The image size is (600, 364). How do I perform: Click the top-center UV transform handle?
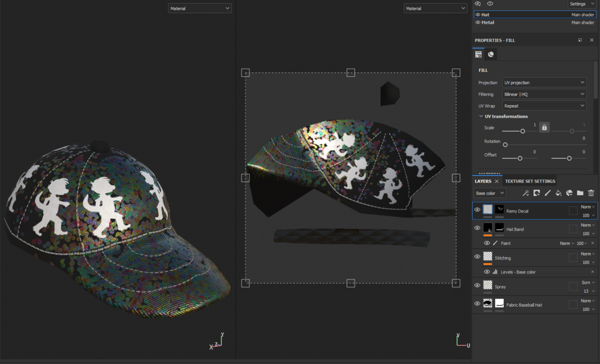[x=350, y=73]
